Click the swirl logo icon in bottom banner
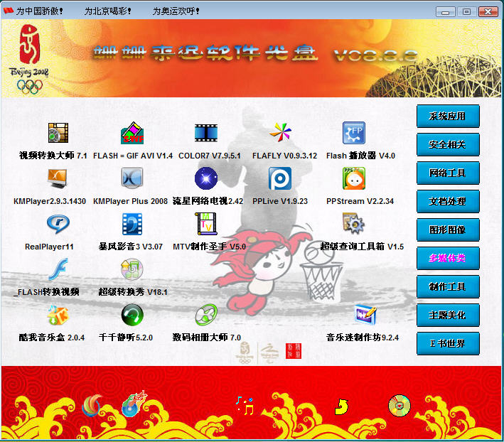Viewport: 504px width, 442px height. coord(92,405)
